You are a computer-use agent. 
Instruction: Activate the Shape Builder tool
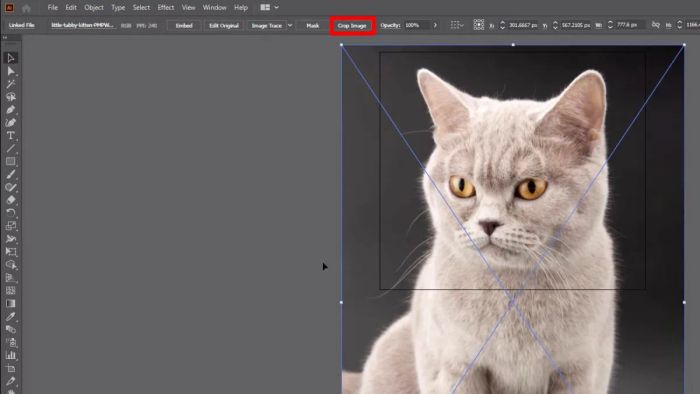(11, 265)
